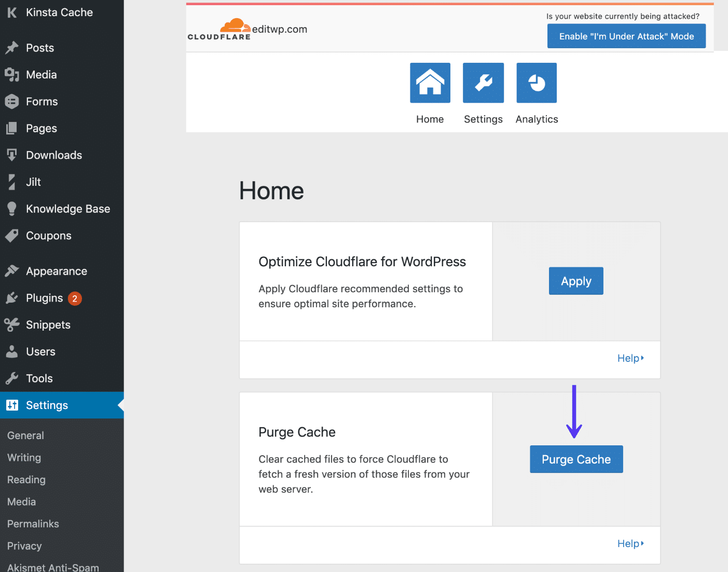Click the Cloudflare Home house icon
This screenshot has width=728, height=572.
[430, 83]
